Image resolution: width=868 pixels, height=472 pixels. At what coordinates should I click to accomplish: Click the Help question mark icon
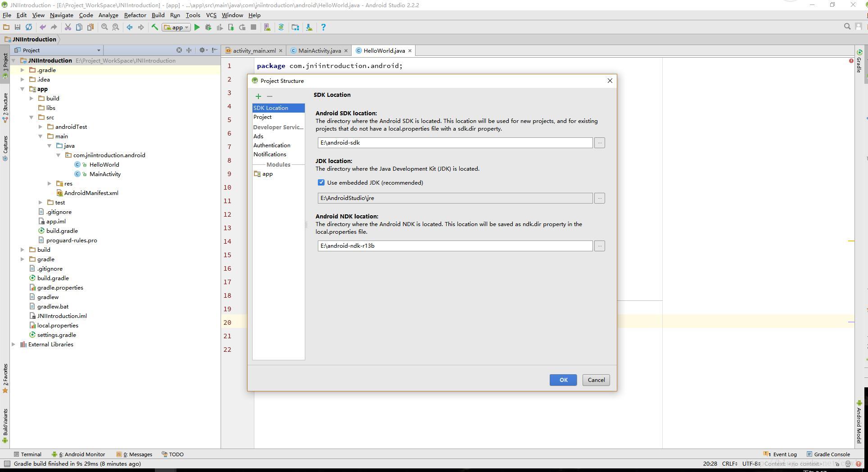(x=323, y=27)
